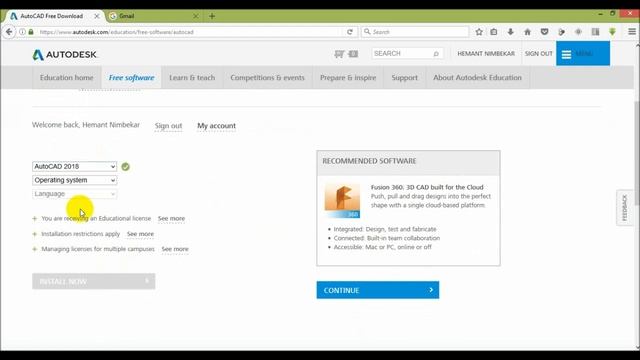Reload the page with the refresh icon
Screen dimensions: 640x360
(x=350, y=32)
